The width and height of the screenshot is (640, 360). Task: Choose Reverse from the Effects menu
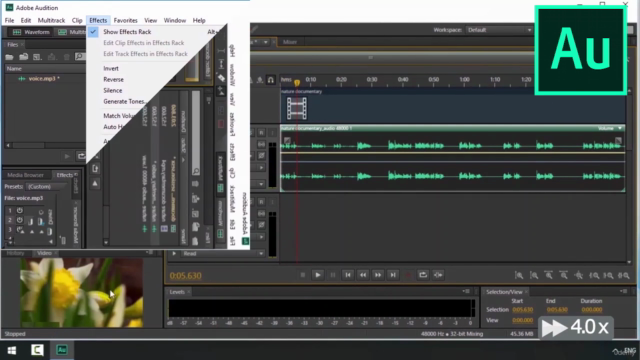113,80
